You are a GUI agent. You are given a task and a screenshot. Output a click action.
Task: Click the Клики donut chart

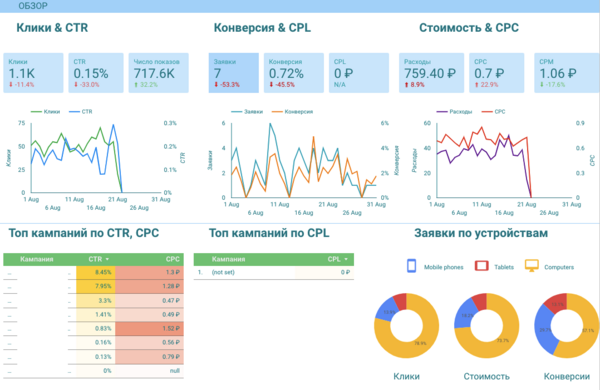[x=406, y=326]
